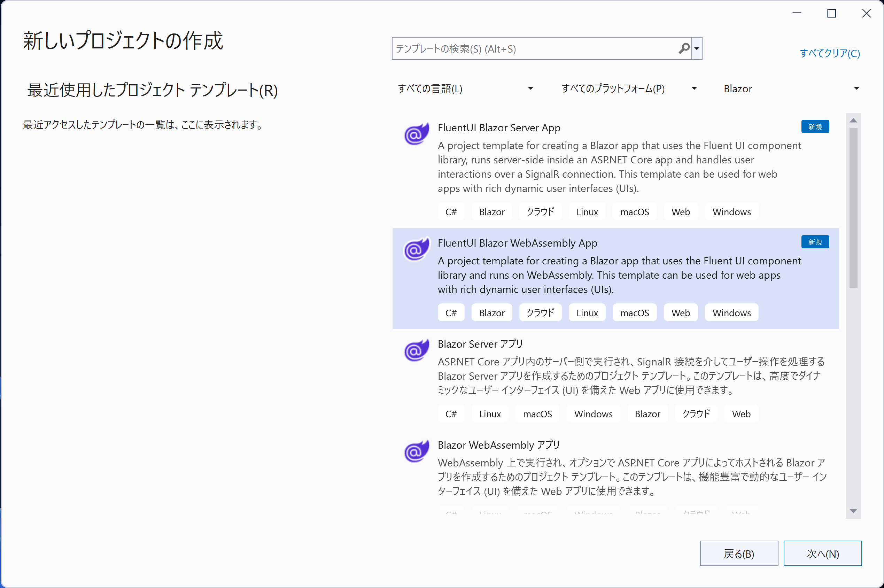Click macOS tag under Blazor Server アプリ
This screenshot has width=884, height=588.
[537, 414]
